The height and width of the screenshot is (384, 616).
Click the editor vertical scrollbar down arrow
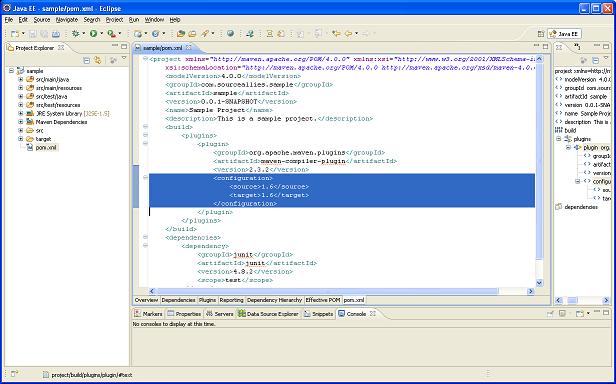539,283
